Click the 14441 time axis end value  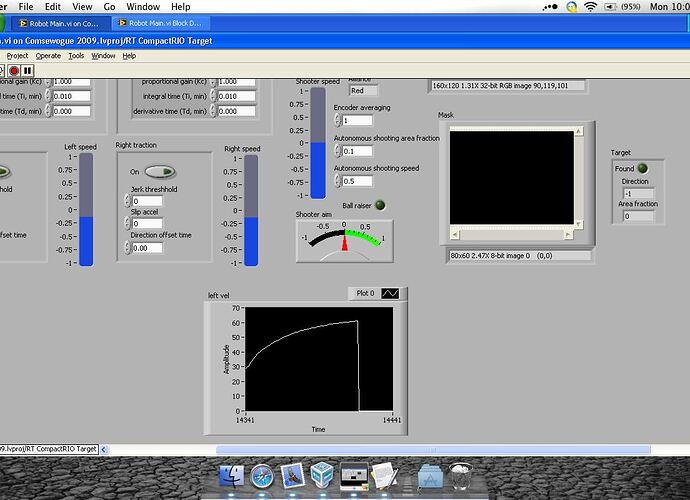coord(392,420)
